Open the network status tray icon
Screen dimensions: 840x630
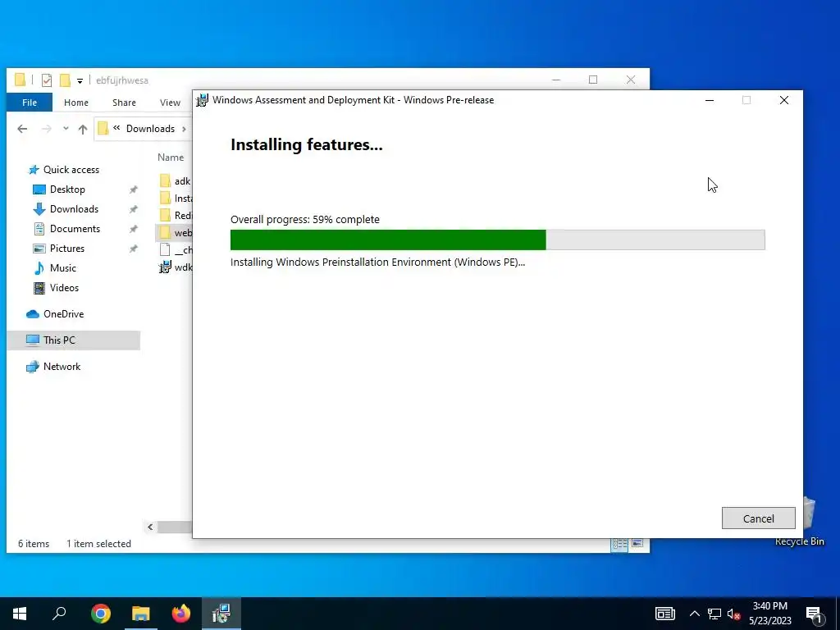click(x=714, y=614)
